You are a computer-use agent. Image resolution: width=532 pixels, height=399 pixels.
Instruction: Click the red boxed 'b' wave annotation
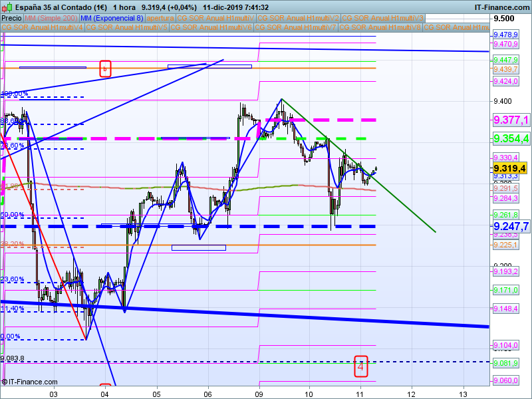[105, 69]
